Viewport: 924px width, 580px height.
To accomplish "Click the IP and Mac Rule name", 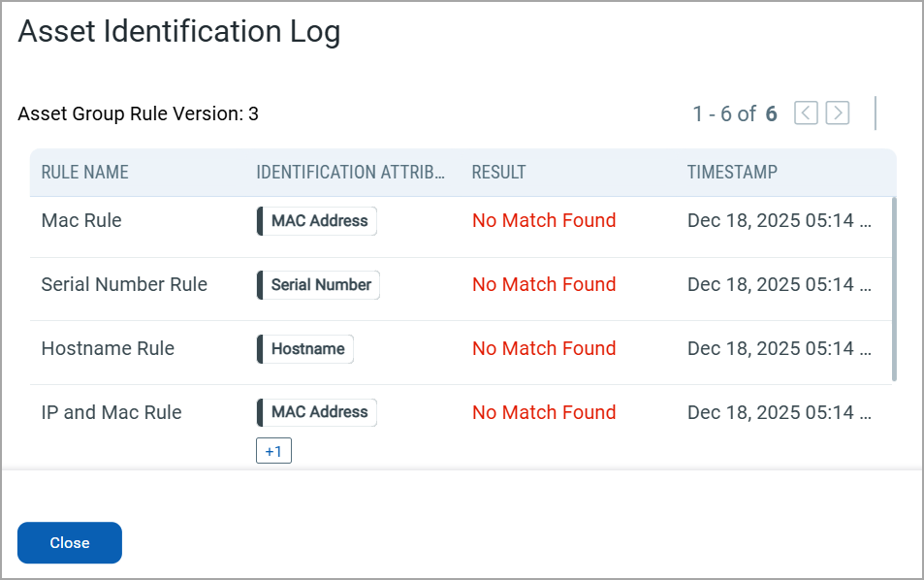I will click(112, 412).
